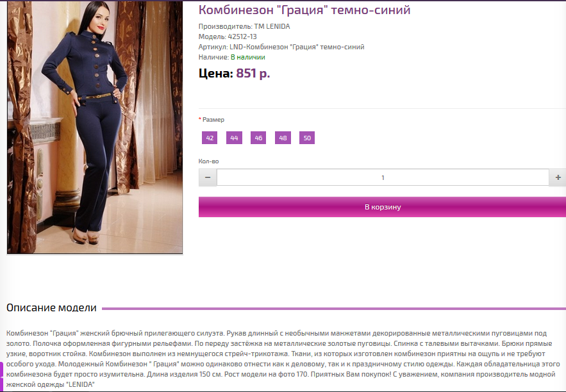Click the purple tab at left edge
Viewport: 566px width, 392px height.
click(x=1, y=376)
